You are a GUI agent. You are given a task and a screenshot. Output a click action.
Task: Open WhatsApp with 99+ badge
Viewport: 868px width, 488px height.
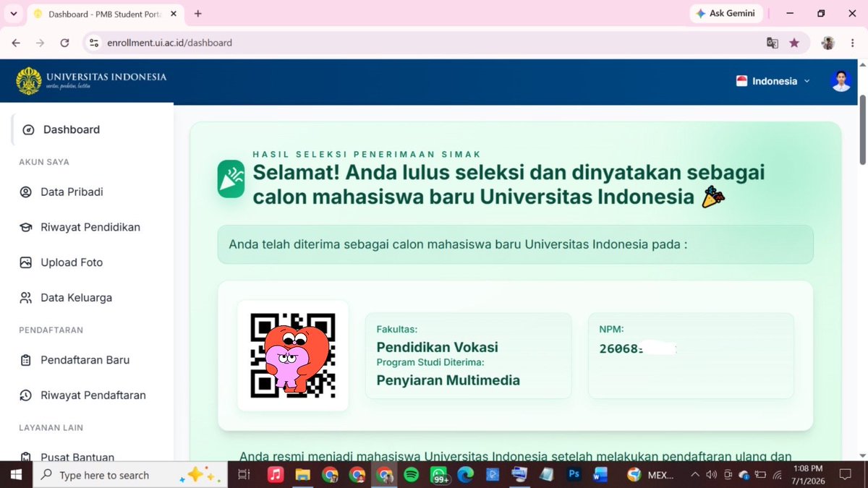[438, 475]
